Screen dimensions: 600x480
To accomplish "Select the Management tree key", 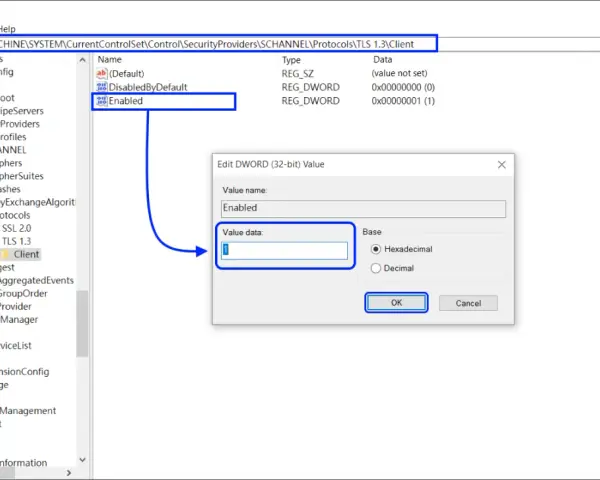I will point(28,410).
